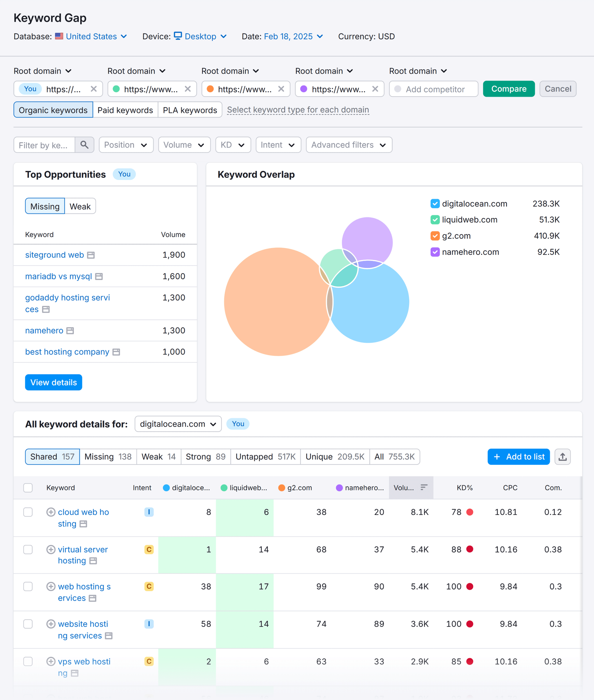Open SERP icon next to 'best hosting company'
The height and width of the screenshot is (700, 594).
pyautogui.click(x=116, y=352)
